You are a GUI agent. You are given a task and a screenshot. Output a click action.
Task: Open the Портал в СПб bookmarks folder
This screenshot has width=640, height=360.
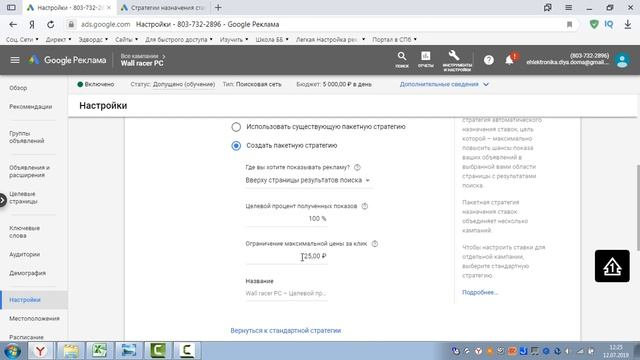click(x=394, y=40)
